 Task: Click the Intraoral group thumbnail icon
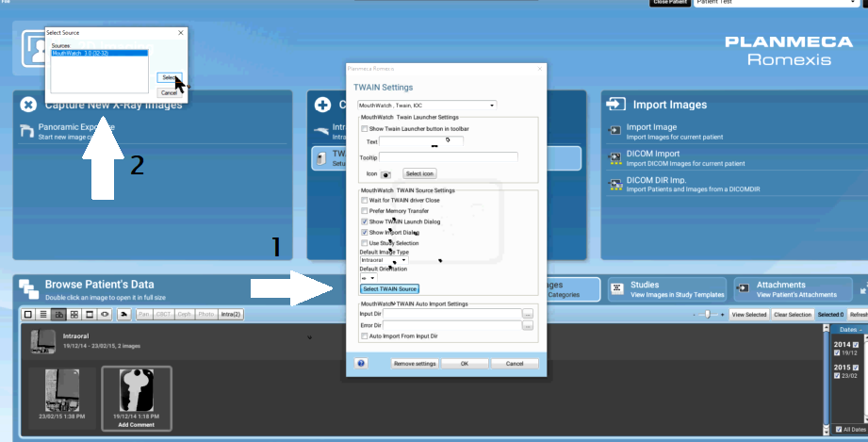(x=42, y=341)
